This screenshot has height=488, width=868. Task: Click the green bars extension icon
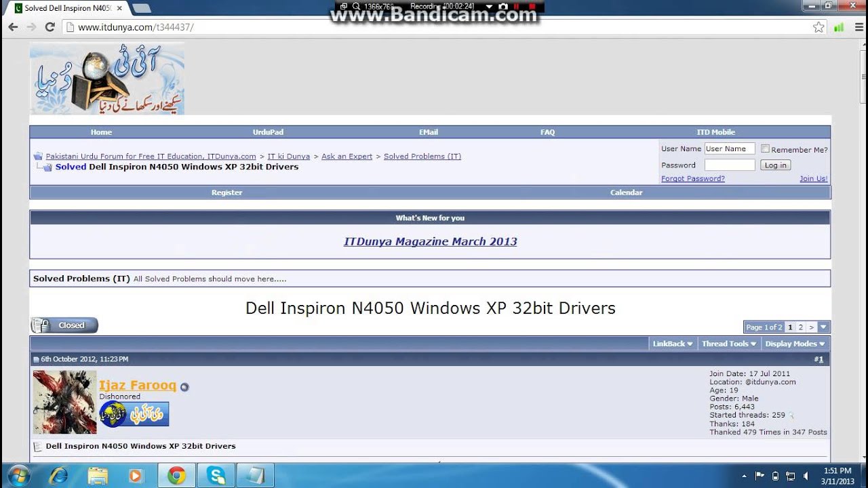pos(839,27)
